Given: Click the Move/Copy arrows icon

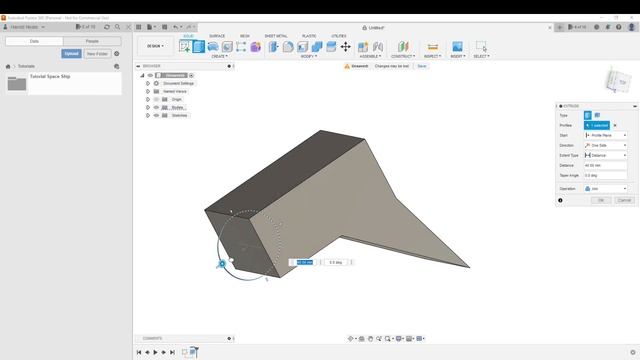Looking at the screenshot, I should (x=346, y=47).
